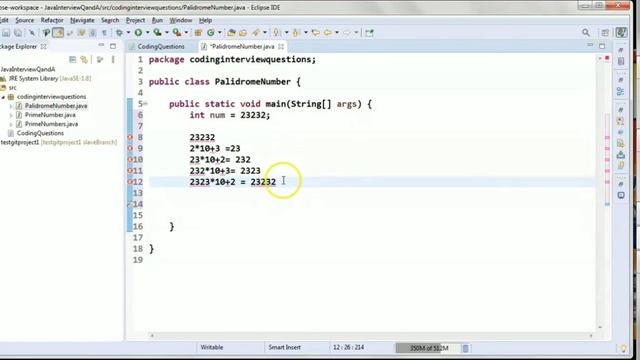Toggle Link with Editor in Package Explorer
640x360 pixels.
(84, 60)
